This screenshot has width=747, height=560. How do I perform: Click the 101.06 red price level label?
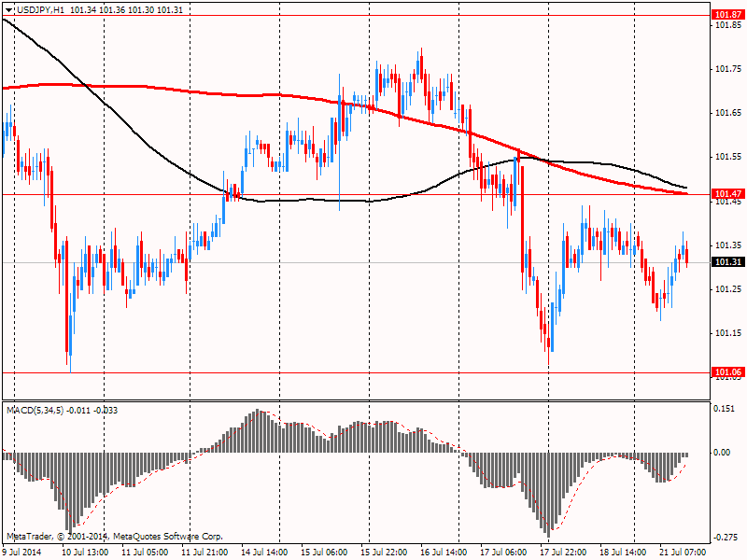(x=728, y=371)
